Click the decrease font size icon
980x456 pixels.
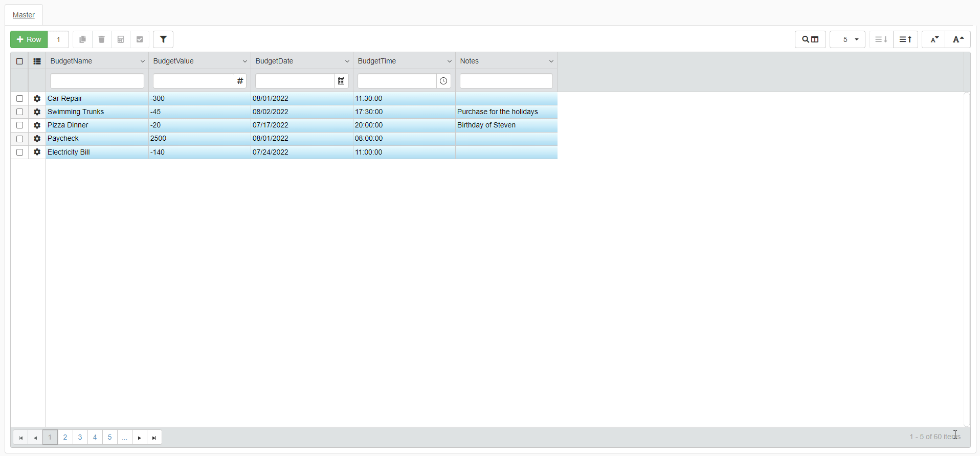(934, 39)
